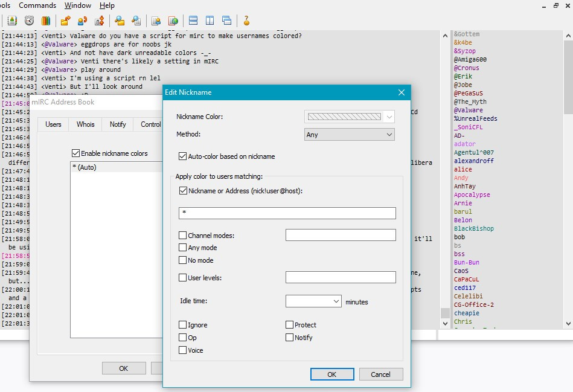Click the Cascade windows icon
The image size is (573, 392).
coord(227,21)
